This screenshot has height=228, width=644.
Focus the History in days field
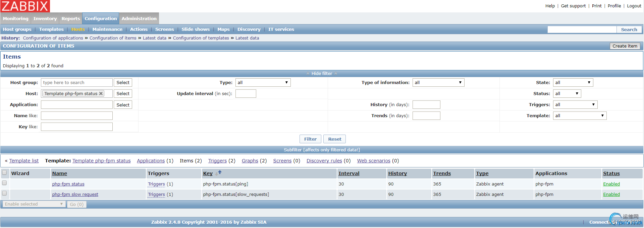coord(426,104)
